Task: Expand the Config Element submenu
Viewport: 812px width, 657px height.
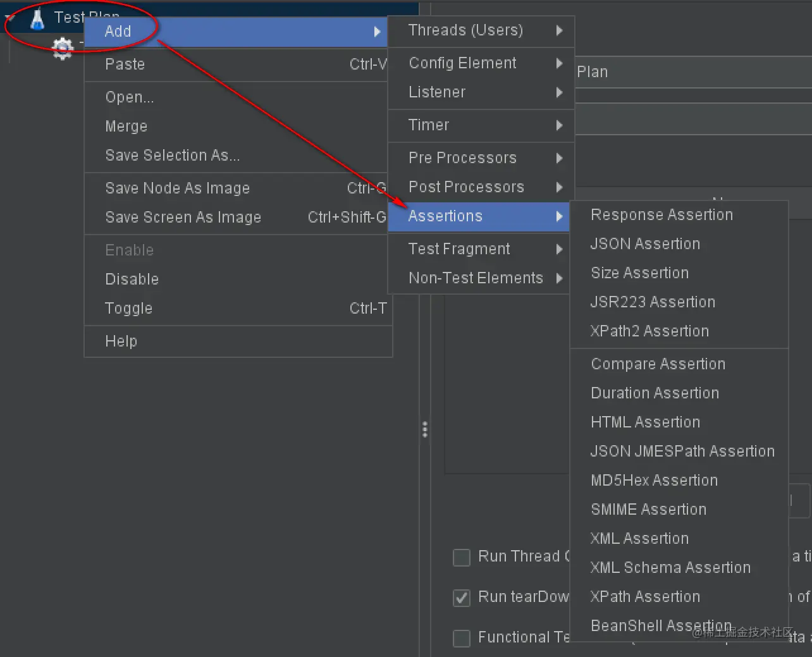Action: tap(481, 63)
